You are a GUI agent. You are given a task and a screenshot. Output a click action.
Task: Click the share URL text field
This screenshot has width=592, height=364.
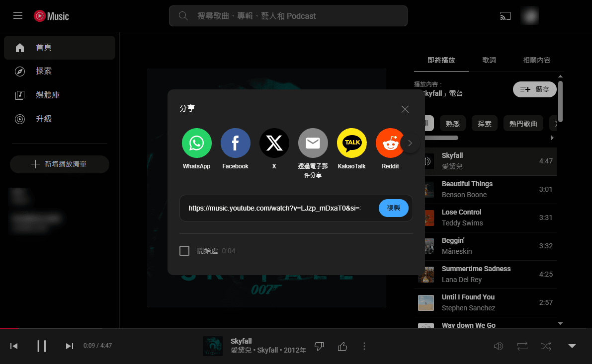point(274,208)
